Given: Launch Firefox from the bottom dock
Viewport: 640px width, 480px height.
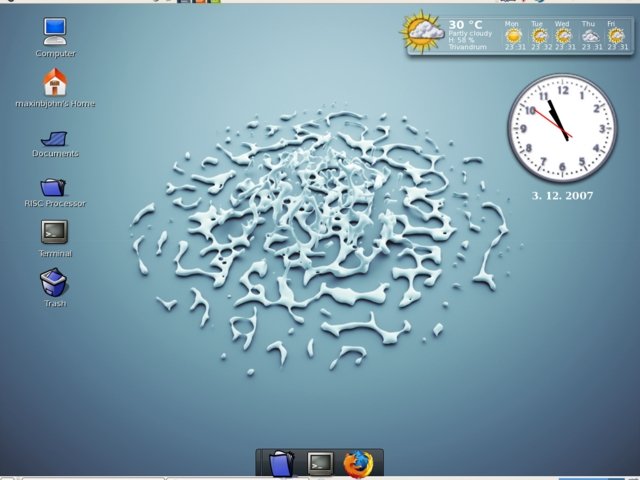Looking at the screenshot, I should [x=356, y=464].
